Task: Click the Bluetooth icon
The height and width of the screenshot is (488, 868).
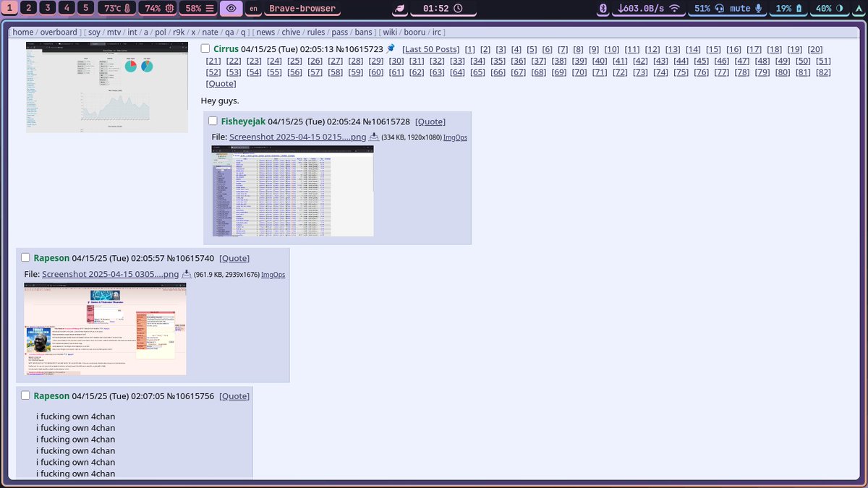Action: coord(603,8)
